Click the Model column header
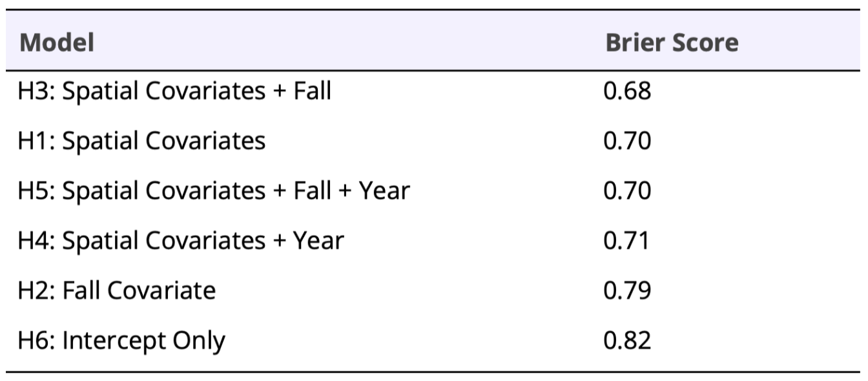Screen dimensions: 868x381 (x=56, y=43)
